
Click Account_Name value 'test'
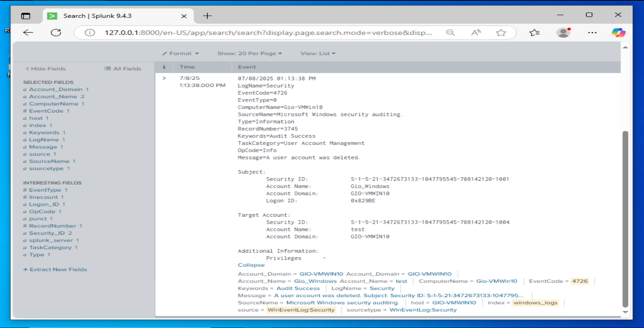(401, 281)
